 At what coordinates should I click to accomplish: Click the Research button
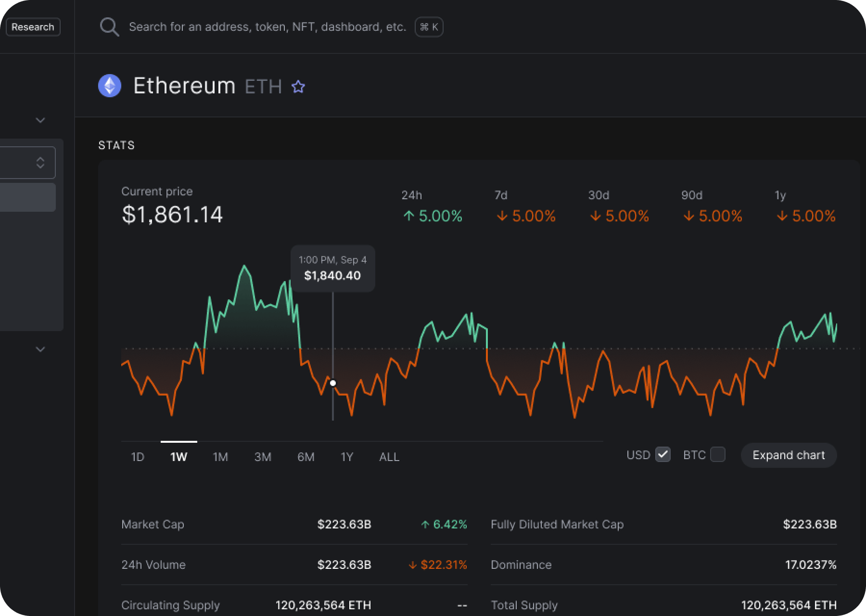click(33, 27)
